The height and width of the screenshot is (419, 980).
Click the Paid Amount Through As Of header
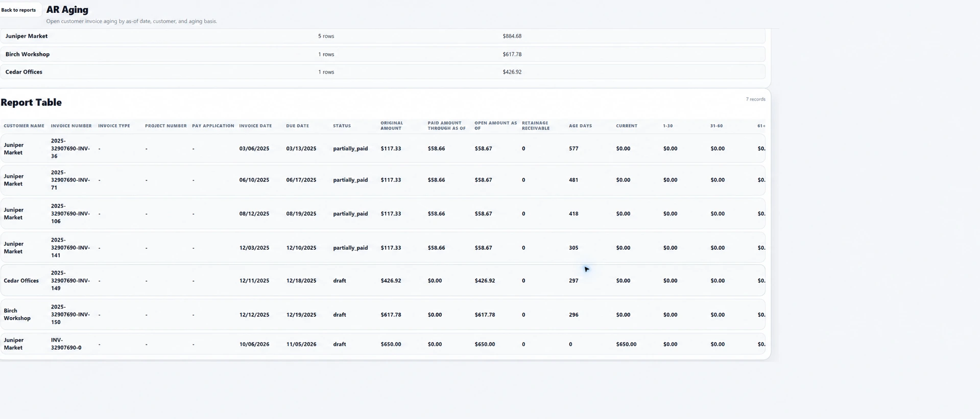447,126
